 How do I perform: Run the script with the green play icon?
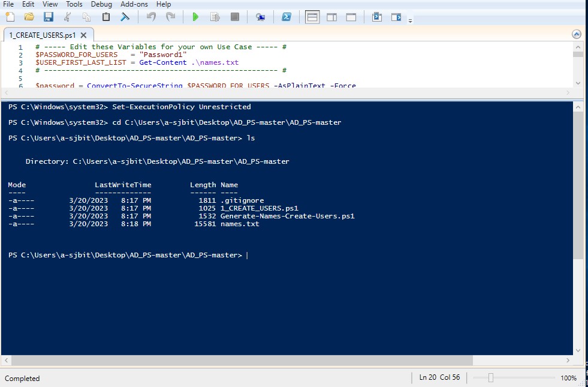[195, 17]
